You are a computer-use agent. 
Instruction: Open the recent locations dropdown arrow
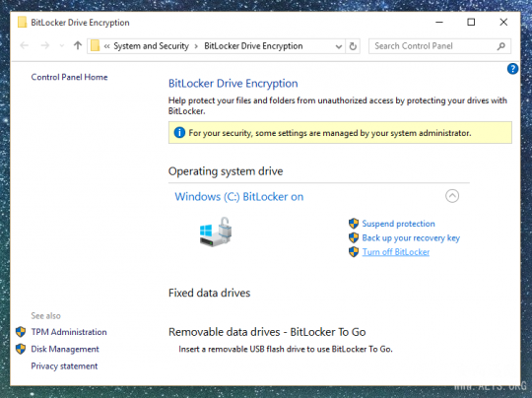62,45
